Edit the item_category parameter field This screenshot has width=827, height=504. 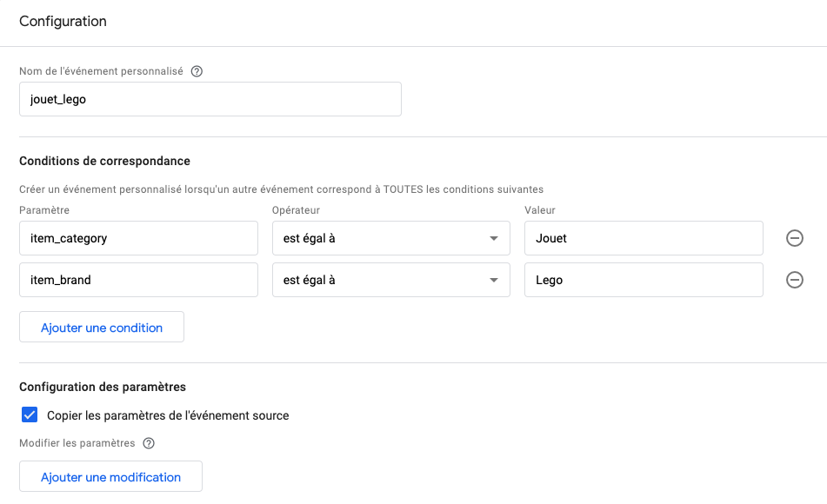139,238
